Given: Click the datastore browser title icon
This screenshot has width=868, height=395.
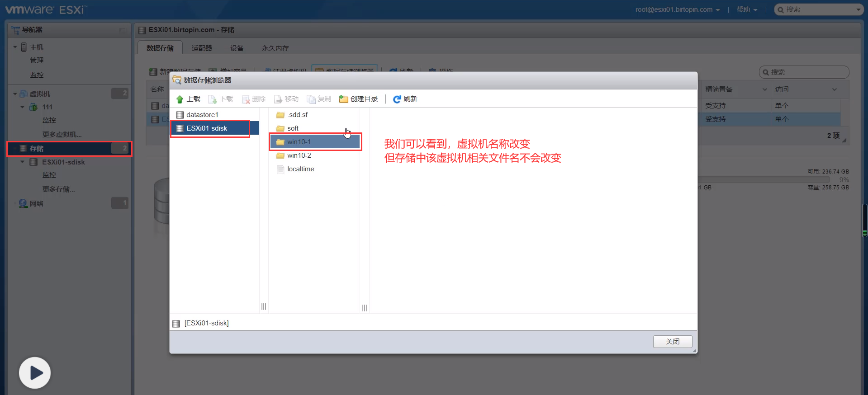Looking at the screenshot, I should [x=177, y=80].
